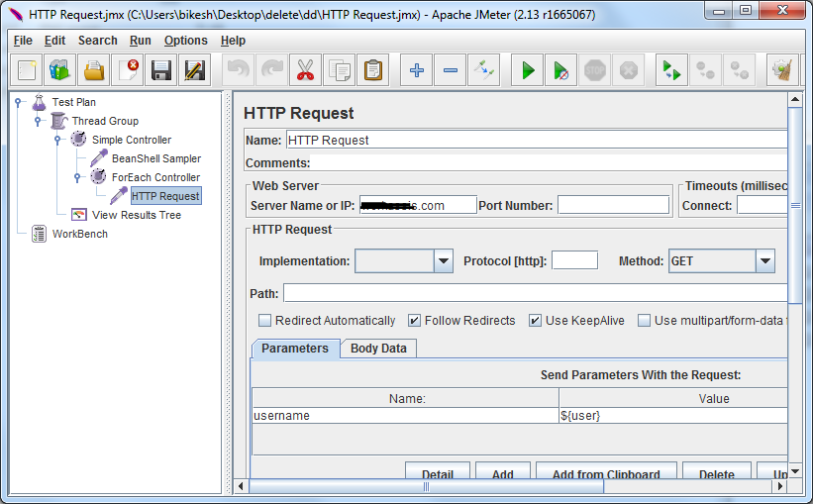This screenshot has width=813, height=504.
Task: Select Simple Controller in the tree
Action: (x=132, y=140)
